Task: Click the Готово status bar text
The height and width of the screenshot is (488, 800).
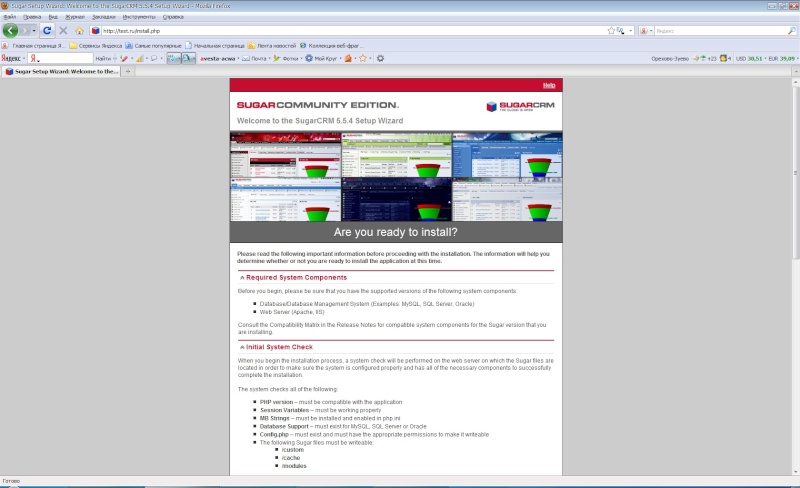Action: tap(11, 481)
